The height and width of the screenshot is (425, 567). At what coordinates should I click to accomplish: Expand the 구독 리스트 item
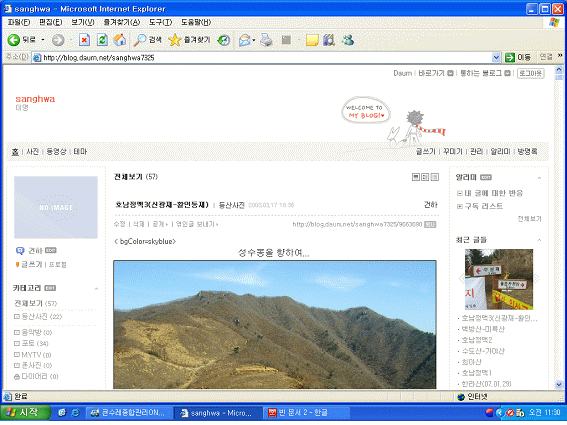[x=480, y=206]
